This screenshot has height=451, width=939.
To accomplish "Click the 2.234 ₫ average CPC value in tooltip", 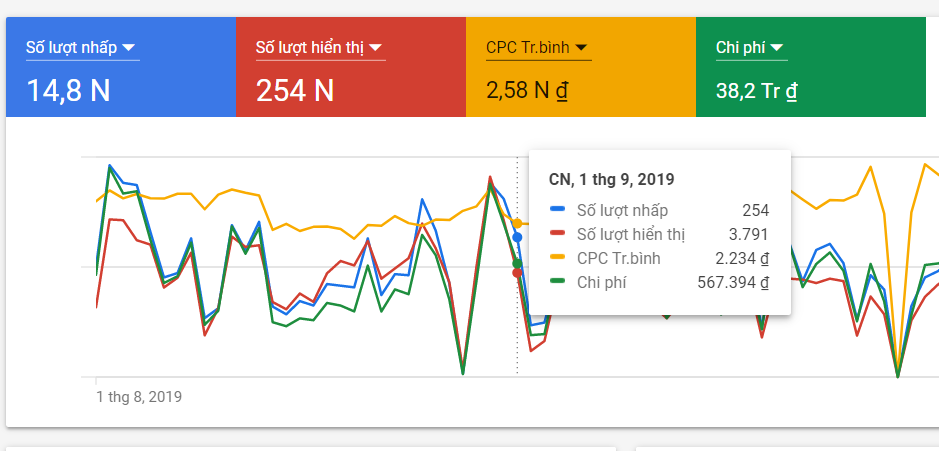I will tap(741, 258).
